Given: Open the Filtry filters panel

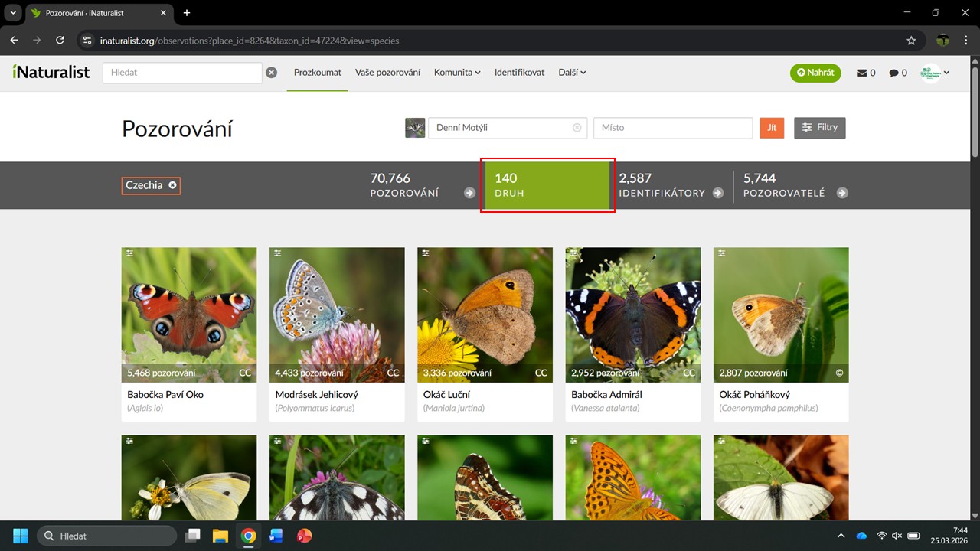Looking at the screenshot, I should coord(820,128).
